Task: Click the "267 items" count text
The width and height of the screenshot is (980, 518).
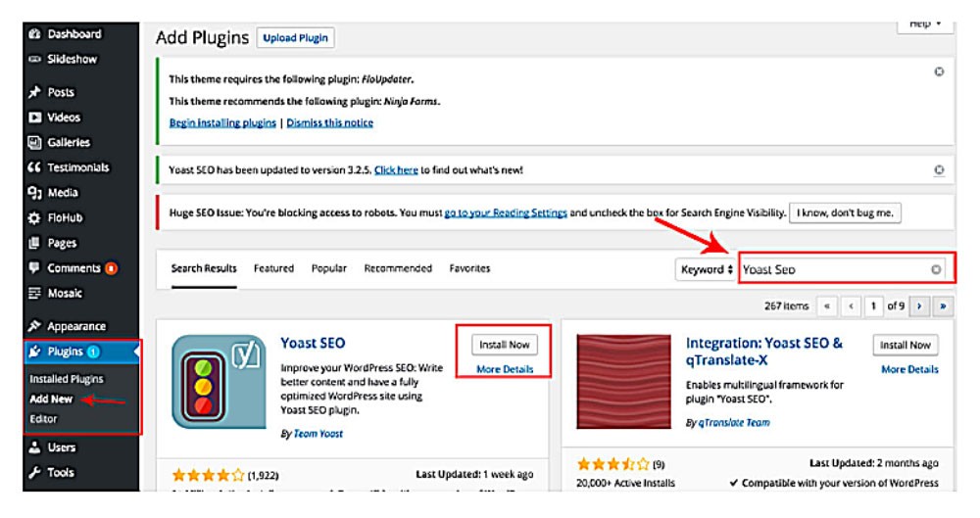Action: (786, 306)
